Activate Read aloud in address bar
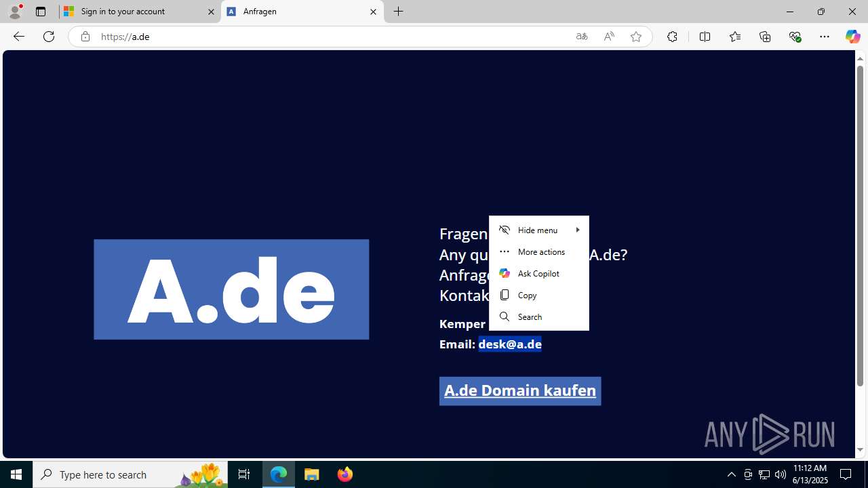This screenshot has height=488, width=868. [x=609, y=37]
